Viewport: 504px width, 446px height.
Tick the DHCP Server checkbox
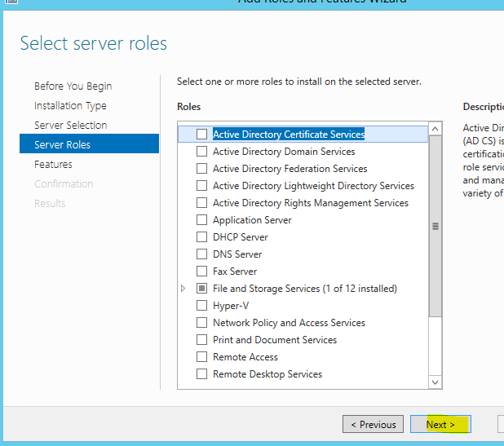[201, 236]
